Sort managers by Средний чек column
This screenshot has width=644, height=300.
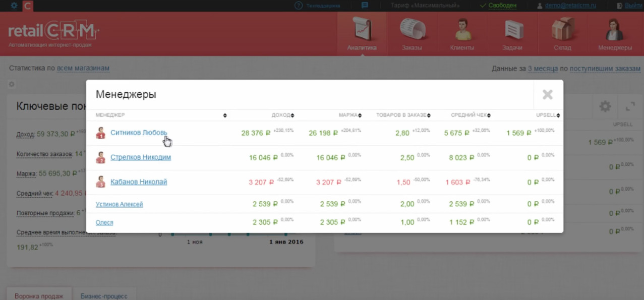(x=471, y=115)
